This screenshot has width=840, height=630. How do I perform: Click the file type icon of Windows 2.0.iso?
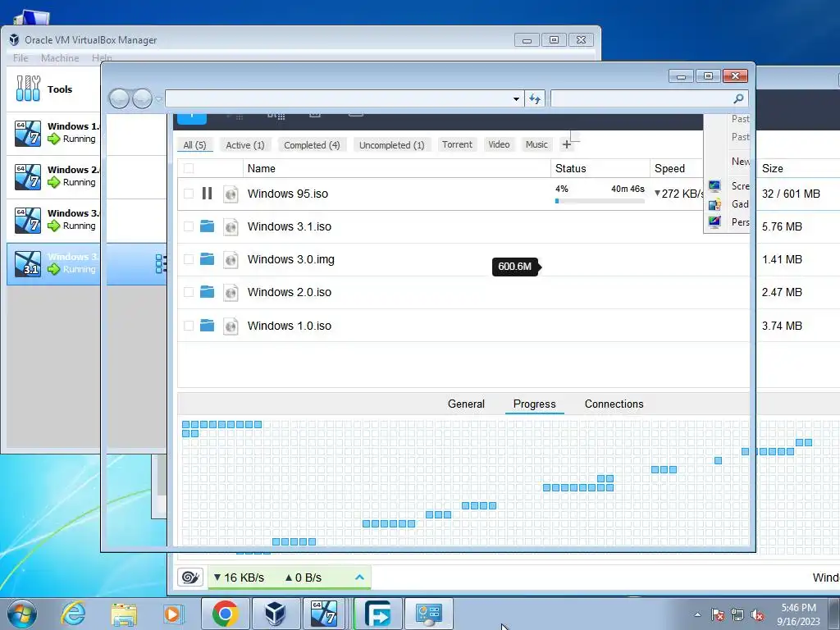click(x=231, y=293)
